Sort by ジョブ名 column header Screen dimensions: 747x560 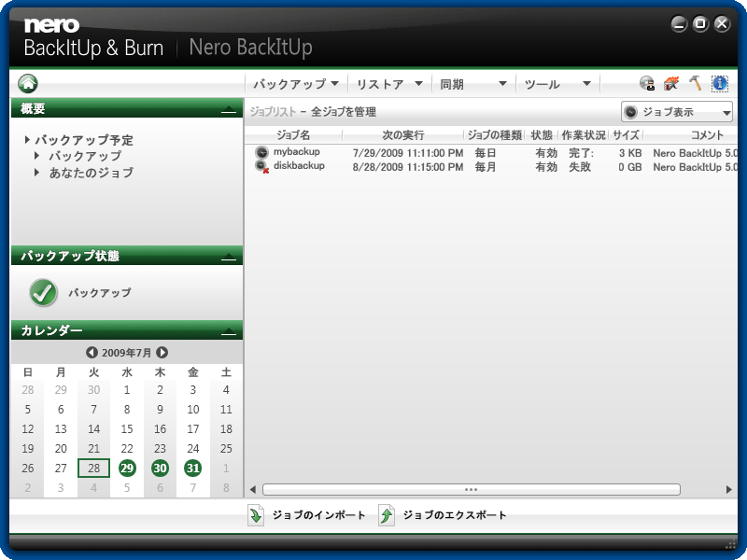click(x=293, y=134)
